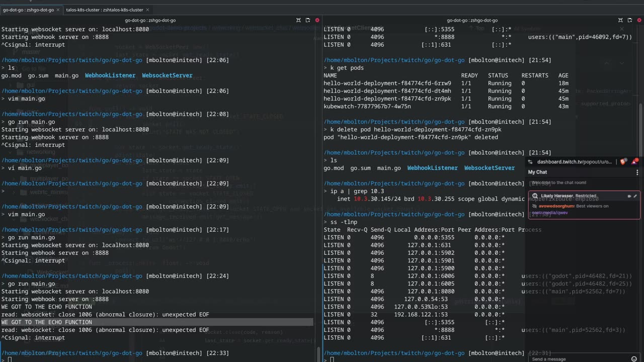Screen dimensions: 644x362
Task: Click left terminal prompt cursor at bottom
Action: click(x=10, y=359)
